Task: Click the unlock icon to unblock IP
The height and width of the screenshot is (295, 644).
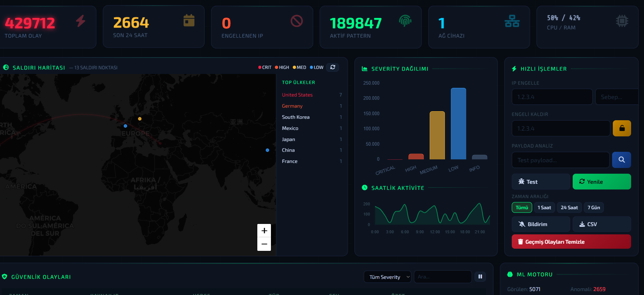Action: point(622,128)
